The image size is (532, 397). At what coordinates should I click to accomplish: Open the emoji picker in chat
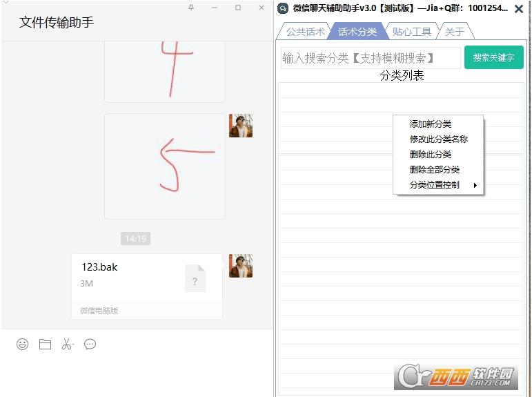[x=23, y=344]
